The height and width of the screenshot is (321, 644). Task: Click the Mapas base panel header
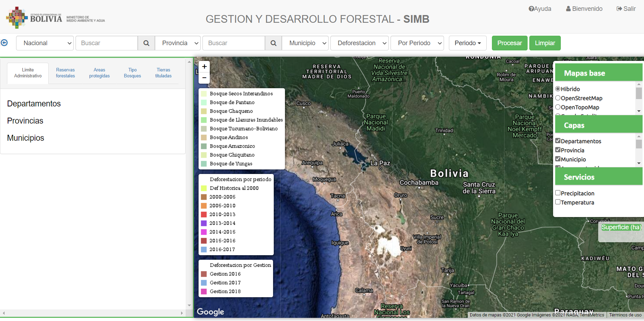point(599,73)
